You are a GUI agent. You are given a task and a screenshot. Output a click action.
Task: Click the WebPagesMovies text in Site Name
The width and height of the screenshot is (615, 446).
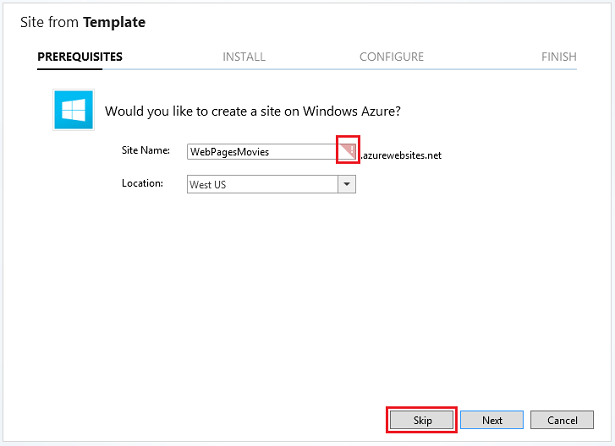229,151
